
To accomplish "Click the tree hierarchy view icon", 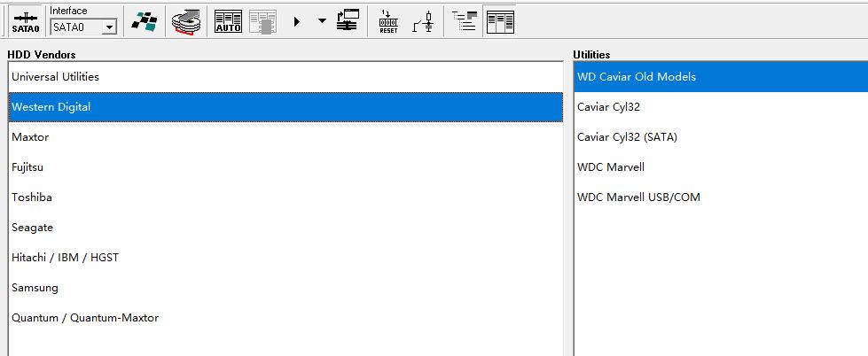I will [465, 21].
